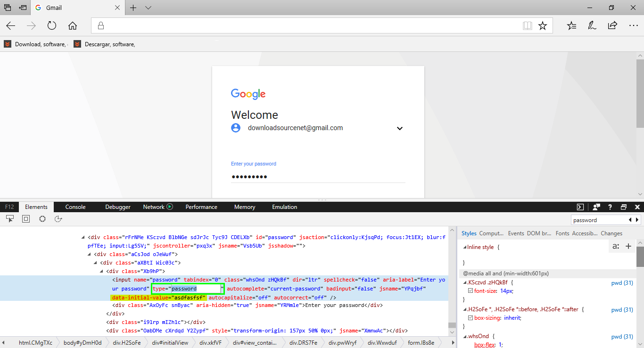644x348 pixels.
Task: Show the console drawer icon
Action: [x=580, y=207]
